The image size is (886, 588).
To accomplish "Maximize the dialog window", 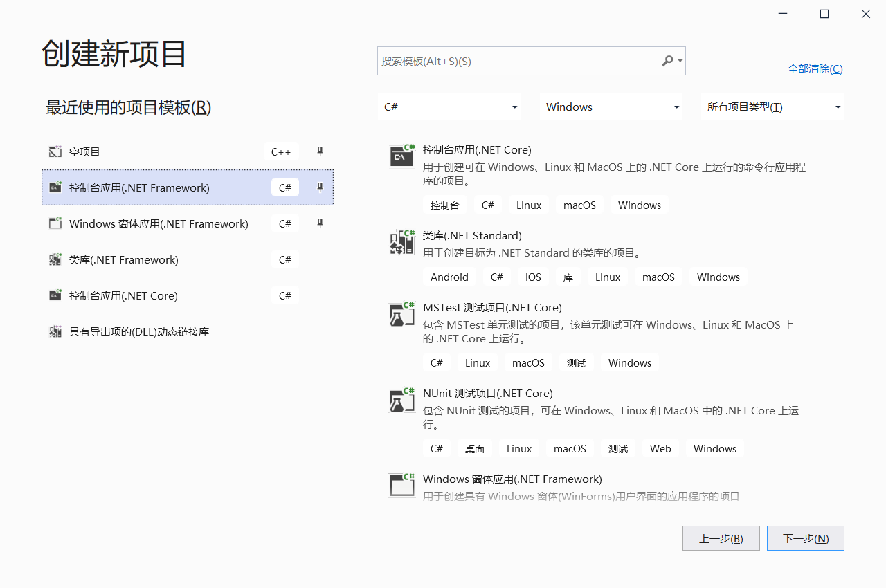I will pos(824,14).
